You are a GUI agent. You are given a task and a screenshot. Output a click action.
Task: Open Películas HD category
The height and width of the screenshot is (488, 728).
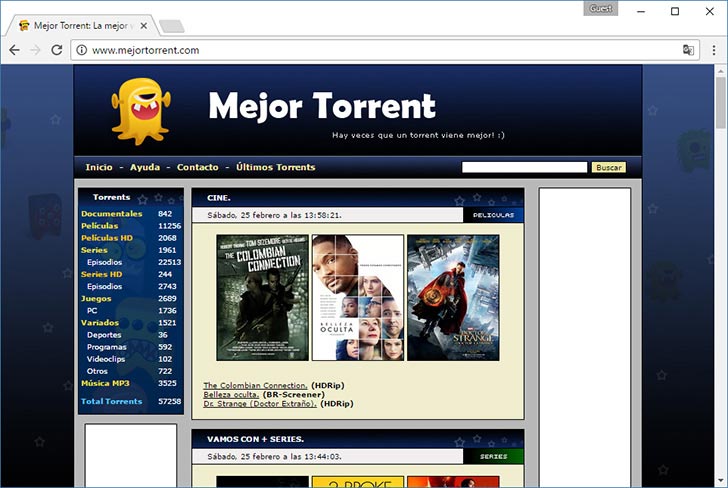[x=107, y=238]
